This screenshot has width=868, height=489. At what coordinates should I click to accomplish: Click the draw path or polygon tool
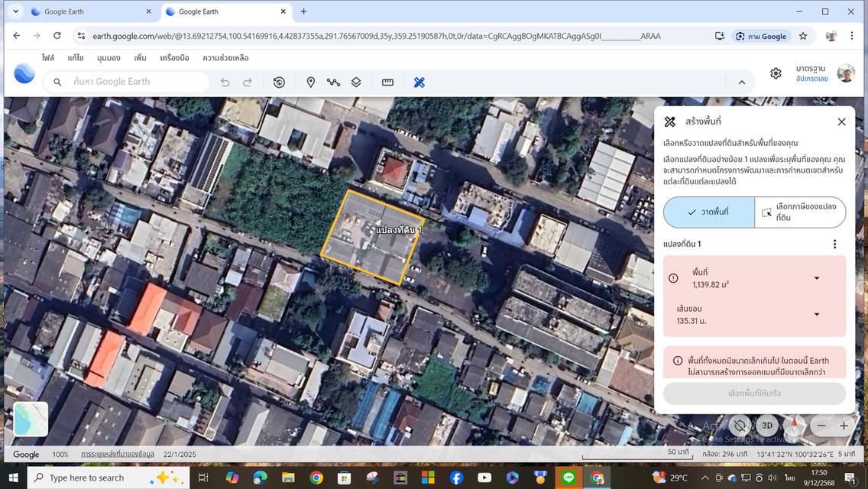pos(333,83)
